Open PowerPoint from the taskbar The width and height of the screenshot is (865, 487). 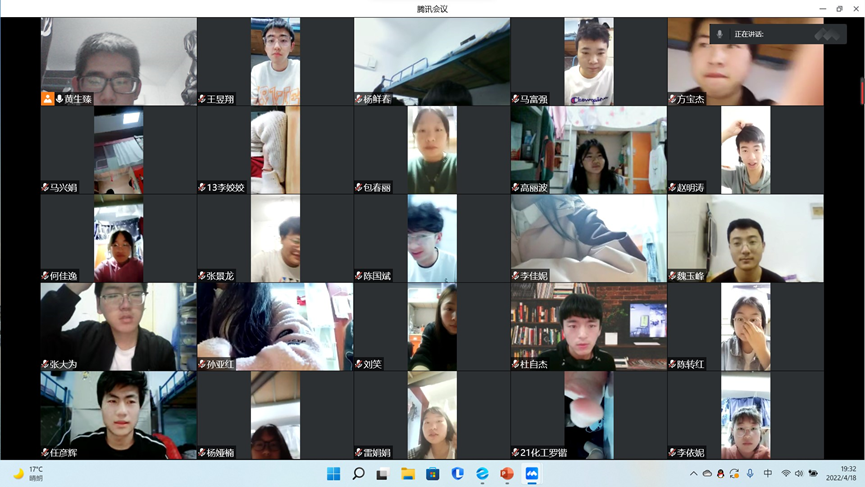(x=507, y=473)
